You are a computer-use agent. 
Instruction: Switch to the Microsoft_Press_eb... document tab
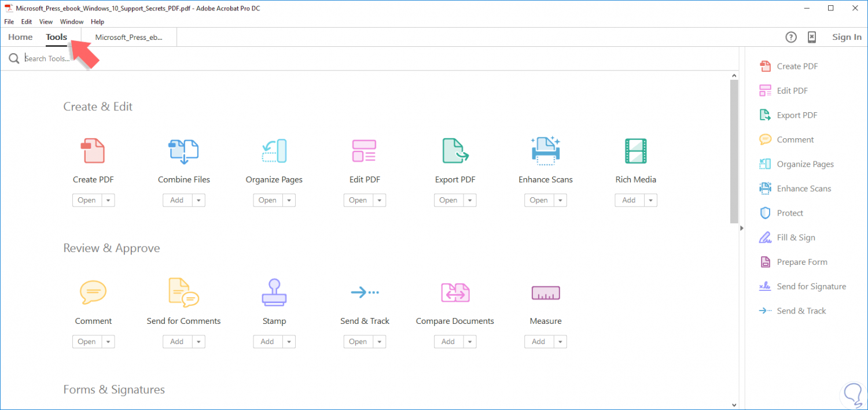tap(129, 37)
